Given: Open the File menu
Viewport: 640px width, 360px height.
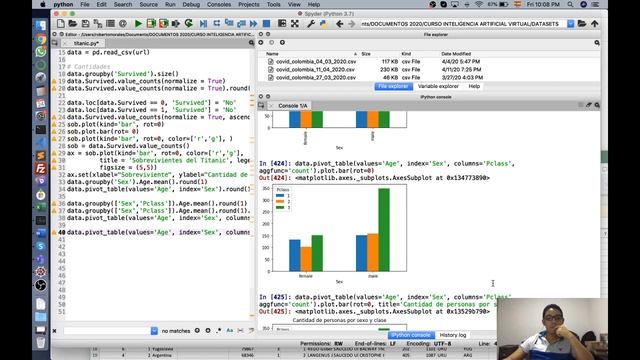Looking at the screenshot, I should (x=85, y=4).
